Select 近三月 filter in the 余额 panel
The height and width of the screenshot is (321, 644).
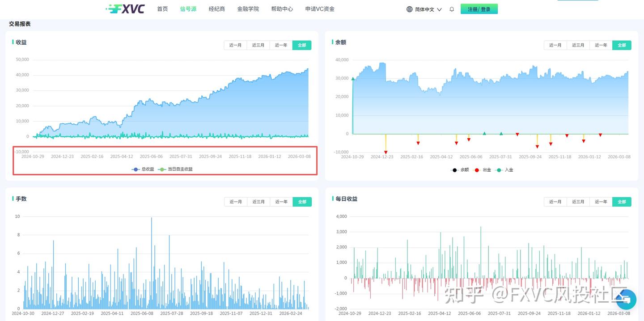point(578,45)
